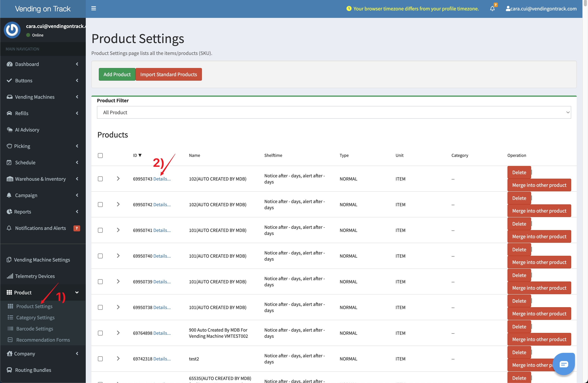Expand the row for product 69950741
Viewport: 588px width, 383px height.
click(x=118, y=230)
